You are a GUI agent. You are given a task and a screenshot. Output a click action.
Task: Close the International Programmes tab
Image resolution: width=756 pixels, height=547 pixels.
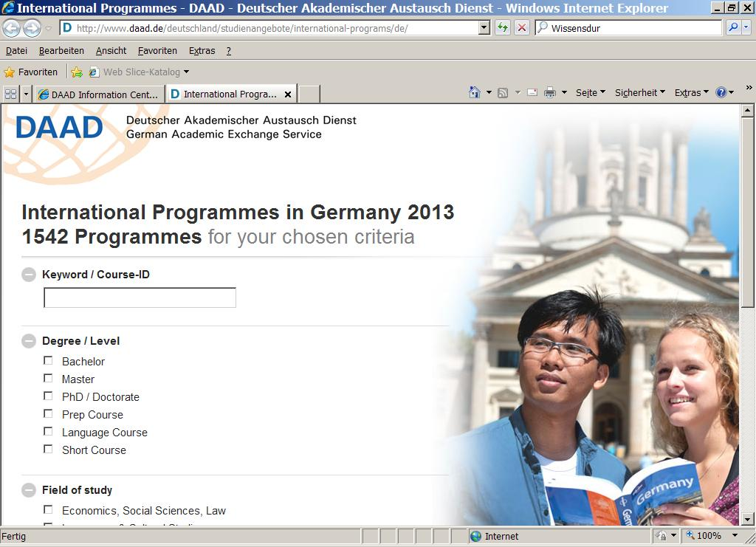point(288,94)
